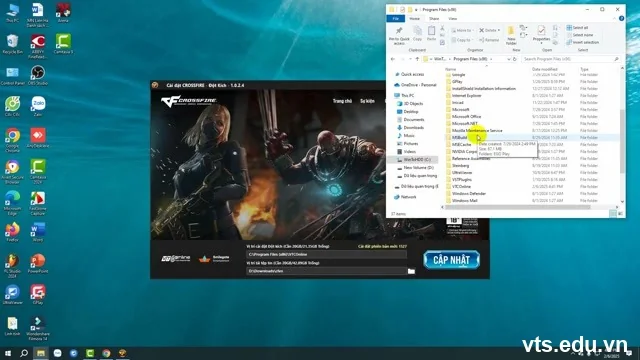
Task: Click the folder browse icon in the CrossFire installer
Action: pyautogui.click(x=411, y=271)
